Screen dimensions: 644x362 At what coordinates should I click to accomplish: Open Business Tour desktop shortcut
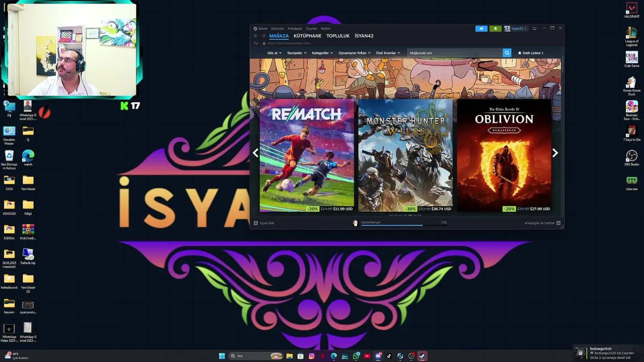(631, 110)
